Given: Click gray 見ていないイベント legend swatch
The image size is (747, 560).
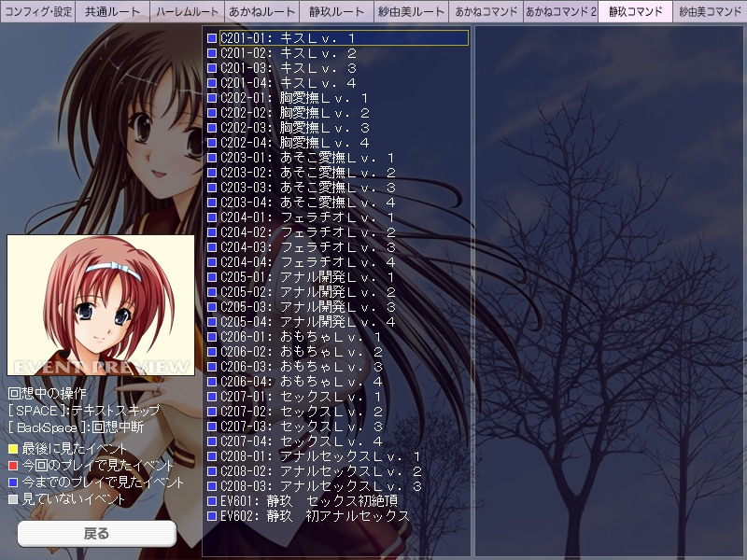Looking at the screenshot, I should coord(13,499).
